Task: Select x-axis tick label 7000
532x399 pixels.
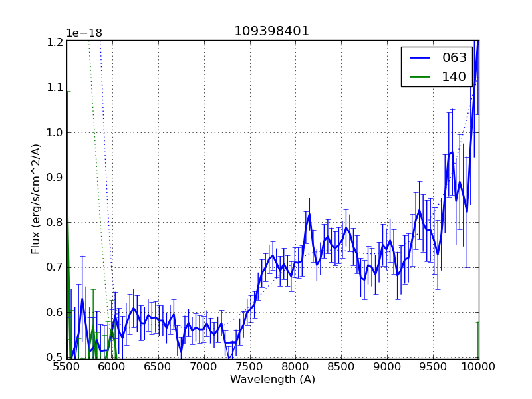Action: click(x=204, y=366)
